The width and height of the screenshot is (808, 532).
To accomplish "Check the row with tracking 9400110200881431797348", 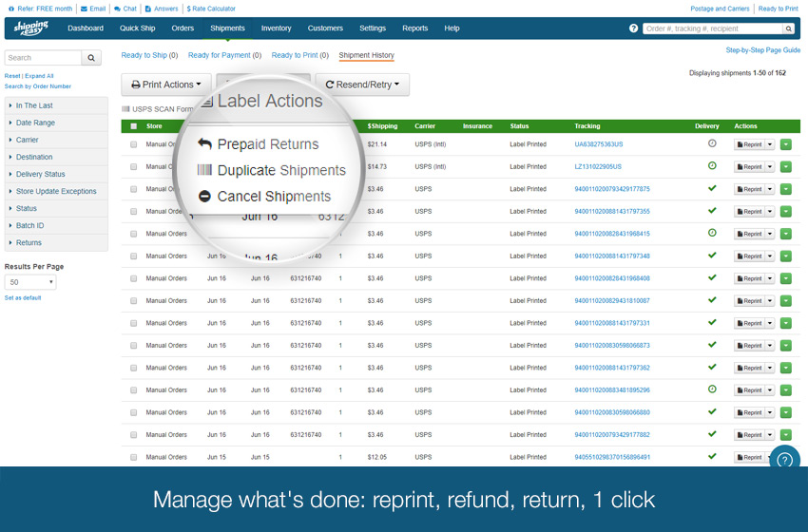I will coord(133,256).
